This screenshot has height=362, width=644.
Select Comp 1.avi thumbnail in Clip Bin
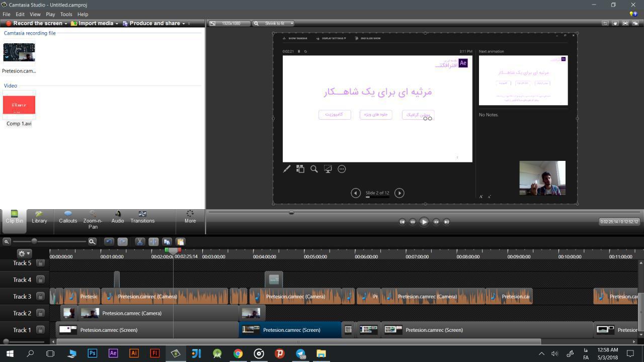[x=19, y=105]
